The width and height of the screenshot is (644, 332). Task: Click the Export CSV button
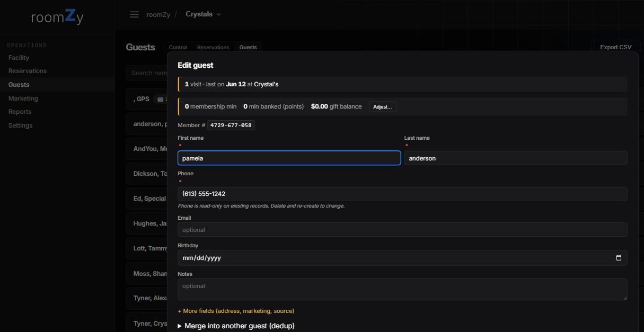(x=615, y=47)
